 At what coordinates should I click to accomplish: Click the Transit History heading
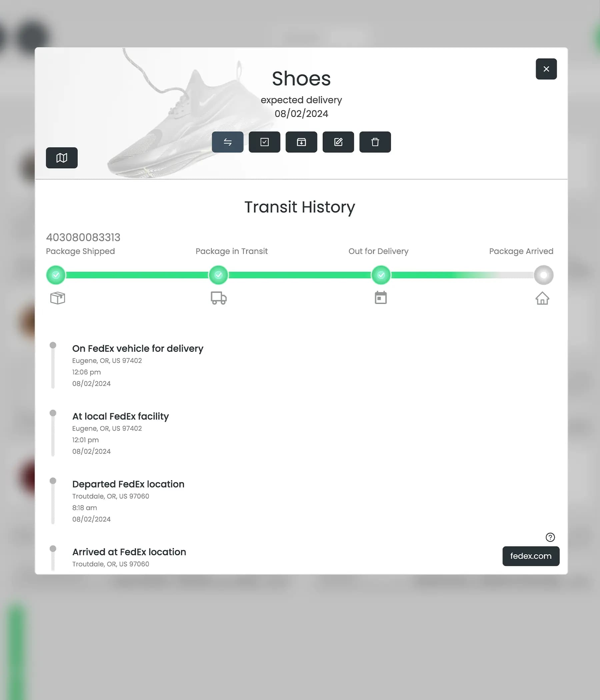pyautogui.click(x=300, y=207)
